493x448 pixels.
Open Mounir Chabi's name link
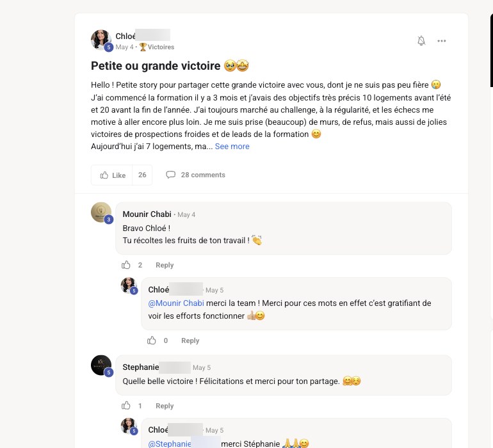tap(147, 214)
